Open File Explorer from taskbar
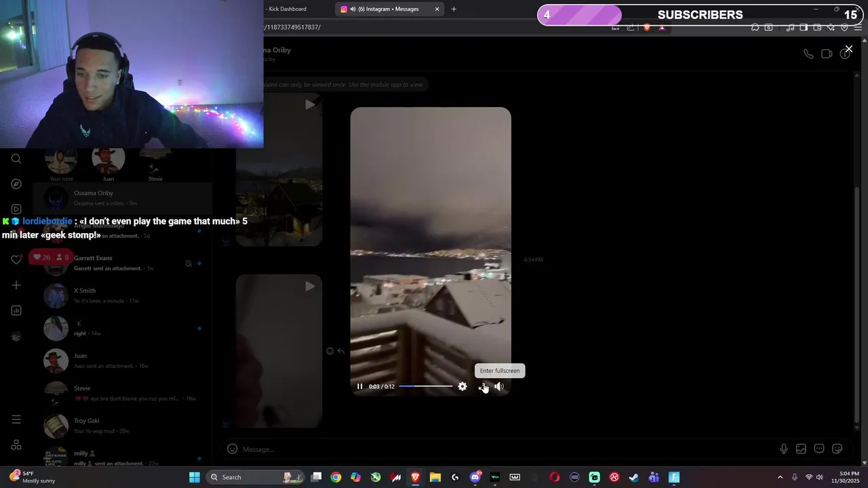 click(x=435, y=477)
